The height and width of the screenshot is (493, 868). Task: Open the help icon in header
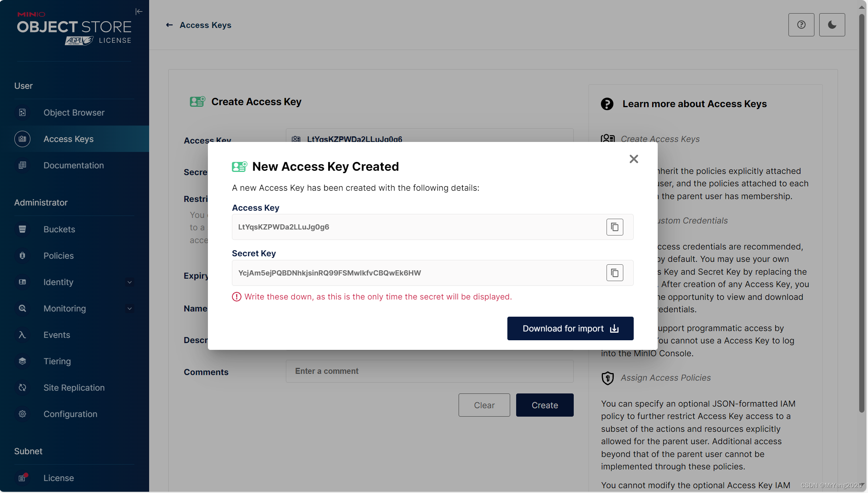(x=801, y=25)
